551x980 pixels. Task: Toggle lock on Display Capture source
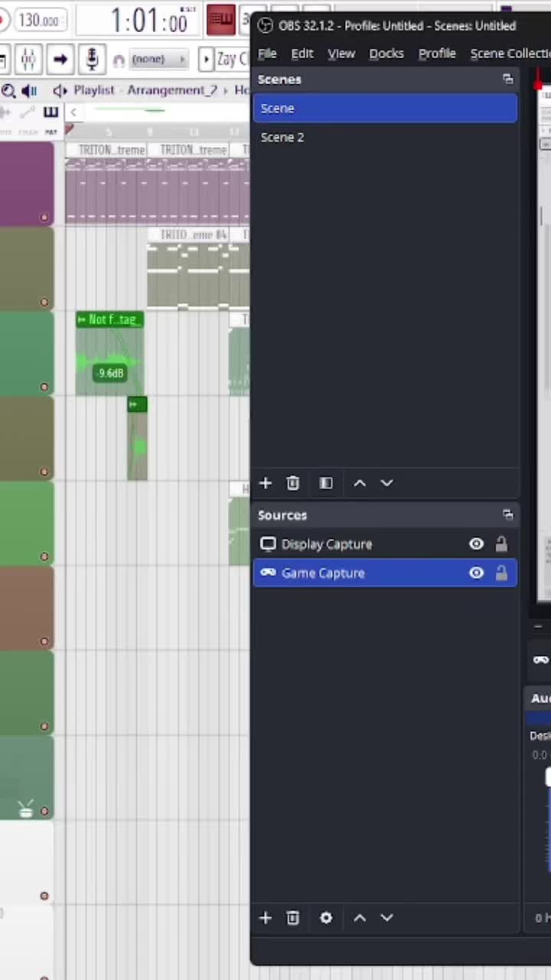(501, 544)
